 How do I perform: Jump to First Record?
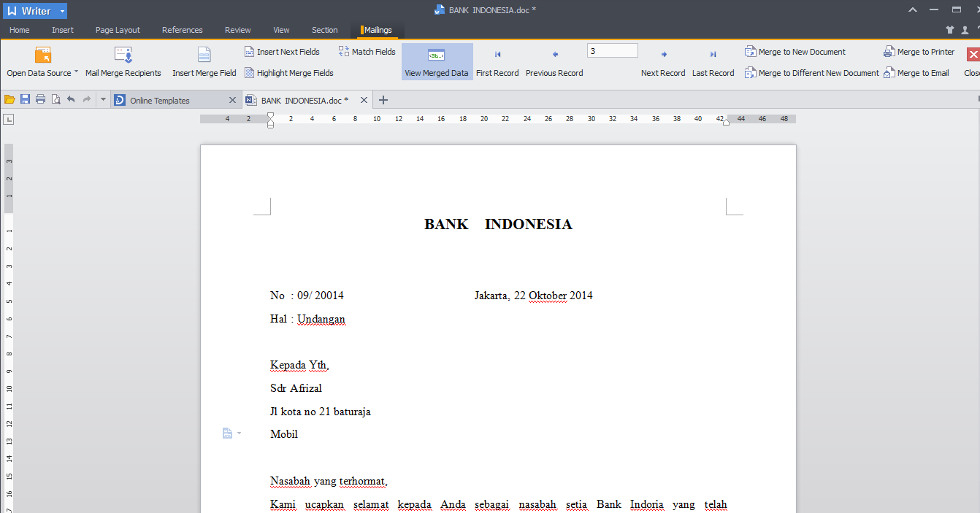tap(497, 62)
